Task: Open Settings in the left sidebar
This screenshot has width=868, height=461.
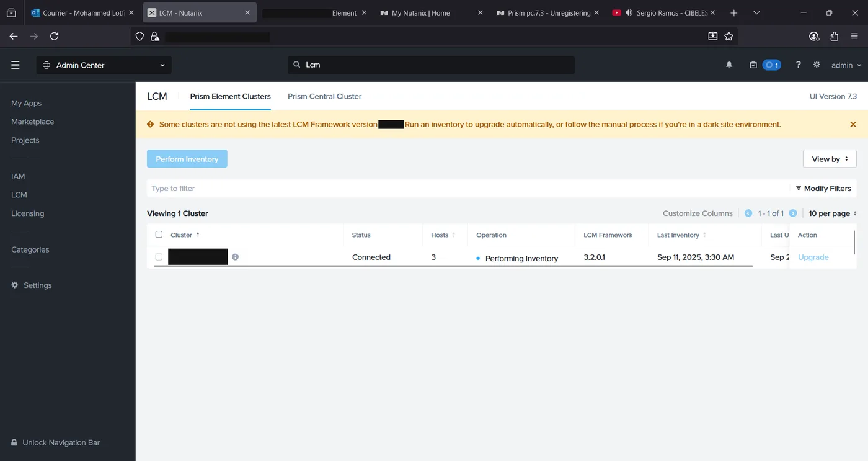Action: 32,285
